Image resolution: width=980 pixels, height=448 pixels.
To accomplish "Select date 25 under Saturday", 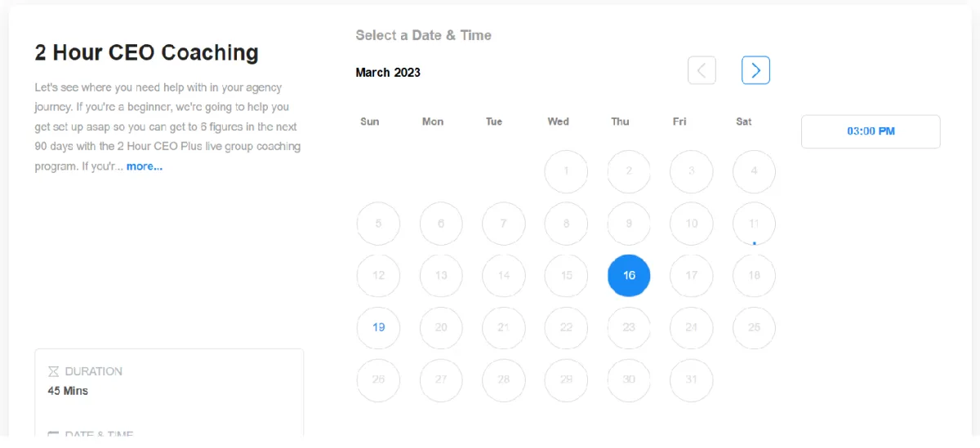I will (x=754, y=328).
